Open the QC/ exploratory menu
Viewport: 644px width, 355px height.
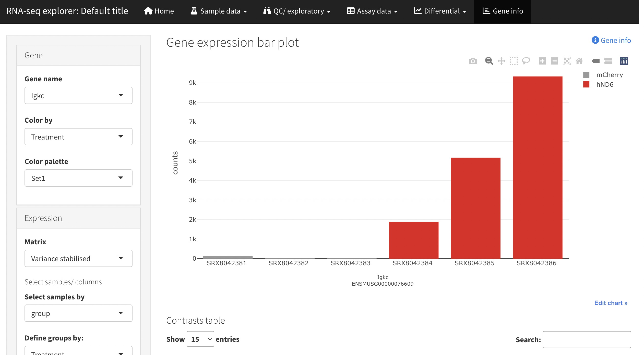point(297,11)
